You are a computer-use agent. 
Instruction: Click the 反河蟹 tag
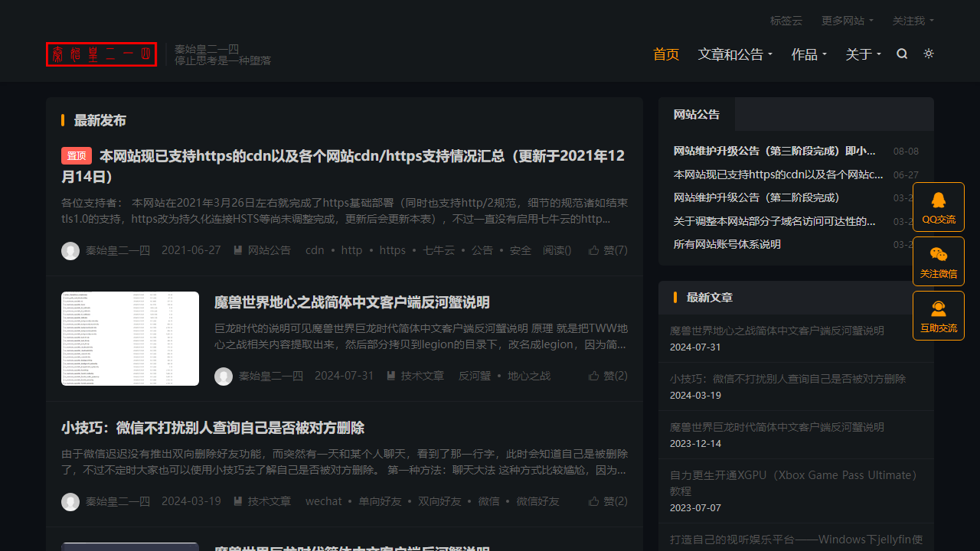click(x=475, y=376)
